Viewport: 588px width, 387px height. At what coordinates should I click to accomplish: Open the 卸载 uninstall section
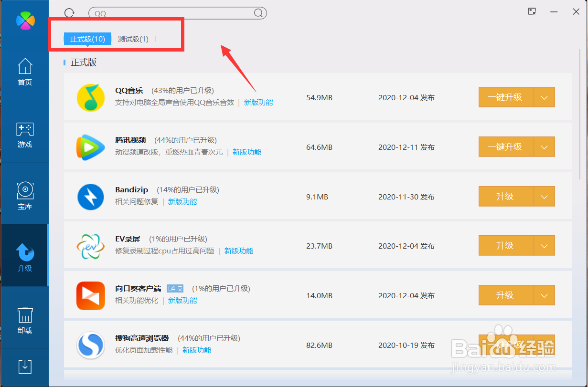(x=24, y=317)
